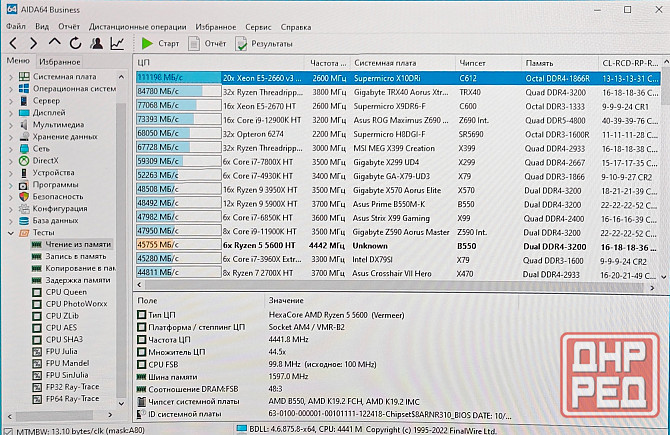Open the Файл menu

[x=17, y=25]
